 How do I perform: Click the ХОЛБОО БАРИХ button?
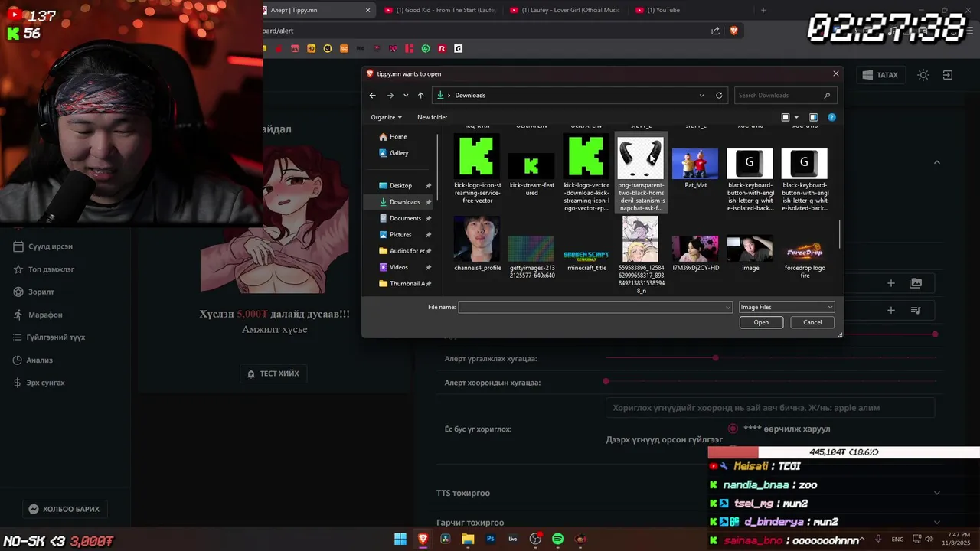pos(64,509)
